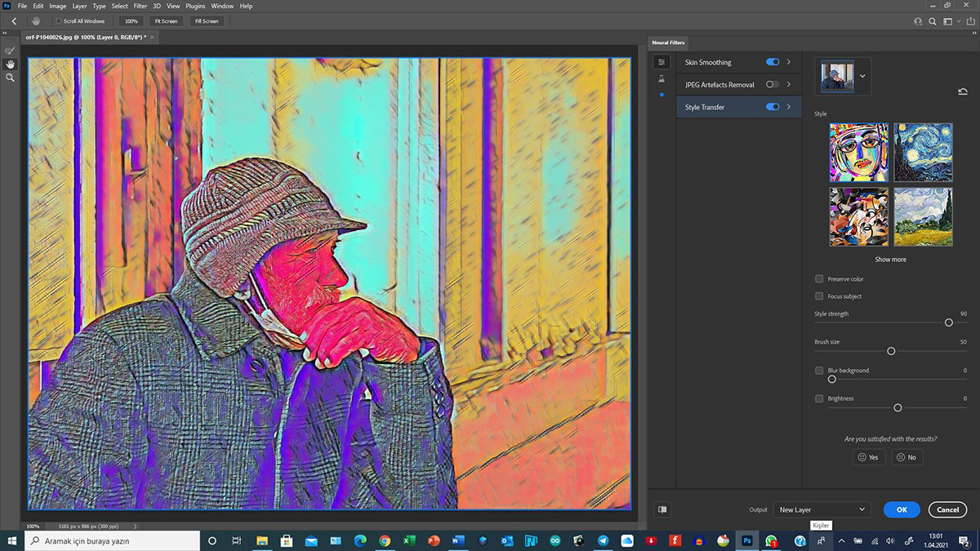Screen dimensions: 980x551
Task: Enable the Focus subject checkbox
Action: point(819,296)
